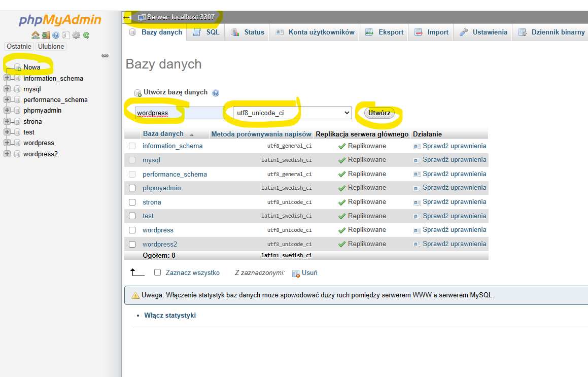Expand the mysql plus node in sidebar tree
Screen dimensions: 588x377
click(x=7, y=89)
